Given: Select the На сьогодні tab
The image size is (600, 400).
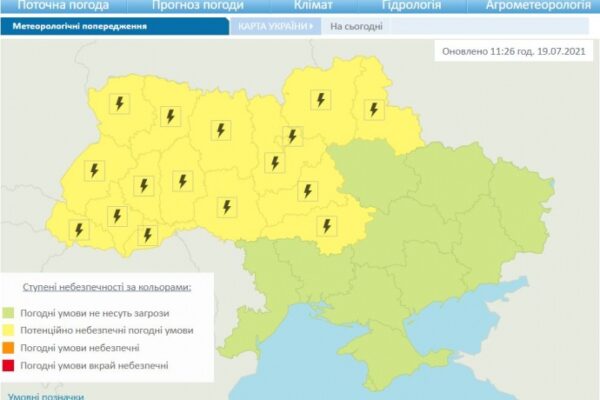Looking at the screenshot, I should click(x=356, y=27).
